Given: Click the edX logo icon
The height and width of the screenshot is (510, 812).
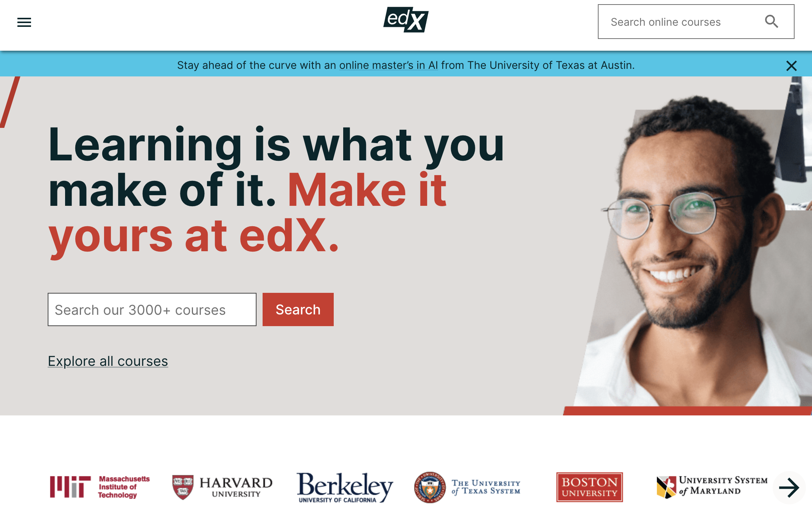Looking at the screenshot, I should [x=405, y=21].
